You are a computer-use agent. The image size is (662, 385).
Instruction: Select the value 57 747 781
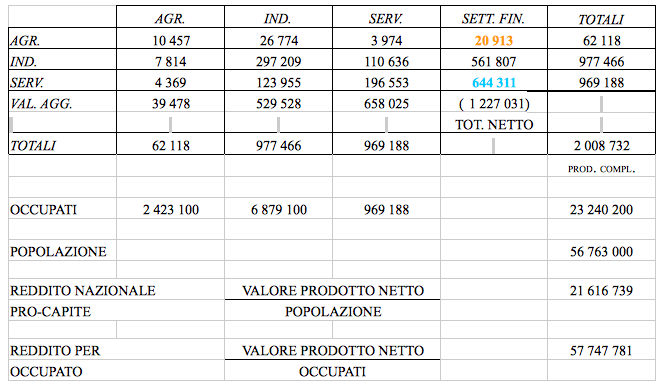point(601,351)
